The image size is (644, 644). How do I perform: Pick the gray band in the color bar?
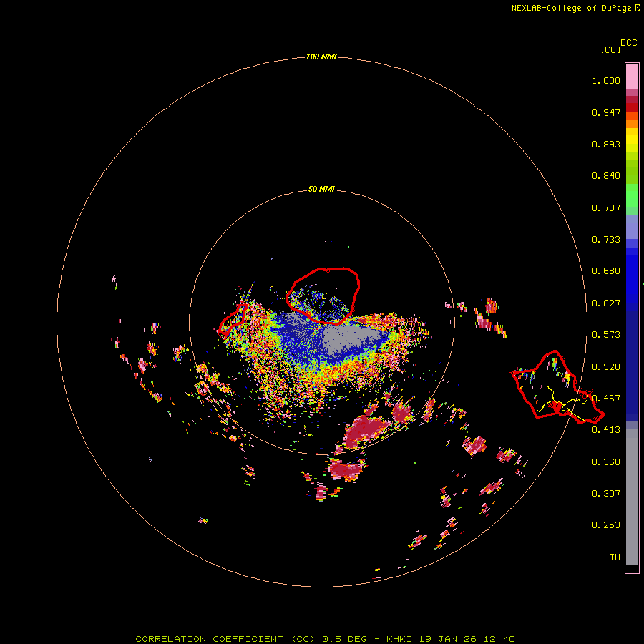coord(632,497)
